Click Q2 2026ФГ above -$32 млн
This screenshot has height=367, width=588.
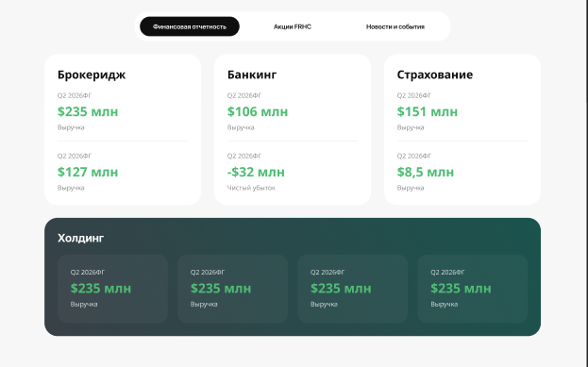244,156
